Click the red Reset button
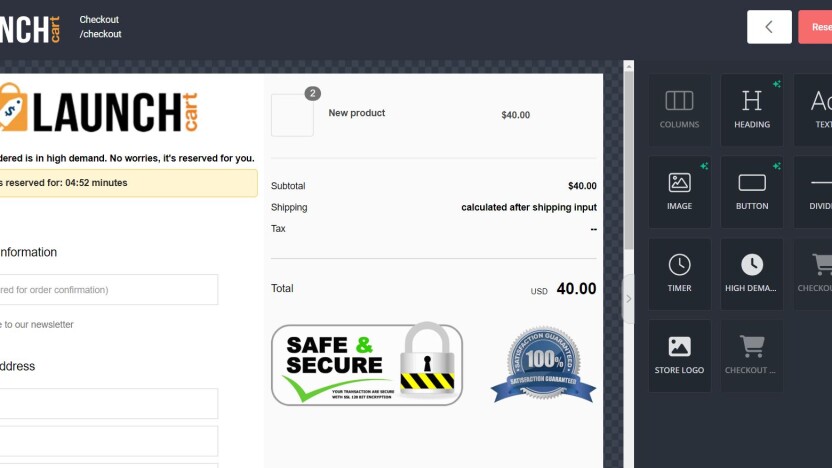The height and width of the screenshot is (468, 832). [816, 27]
